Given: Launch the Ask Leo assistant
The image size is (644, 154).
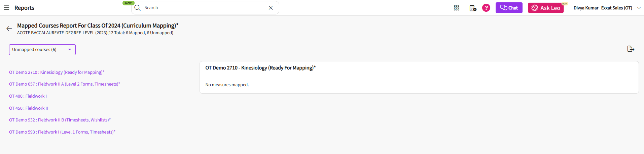Looking at the screenshot, I should (x=545, y=8).
